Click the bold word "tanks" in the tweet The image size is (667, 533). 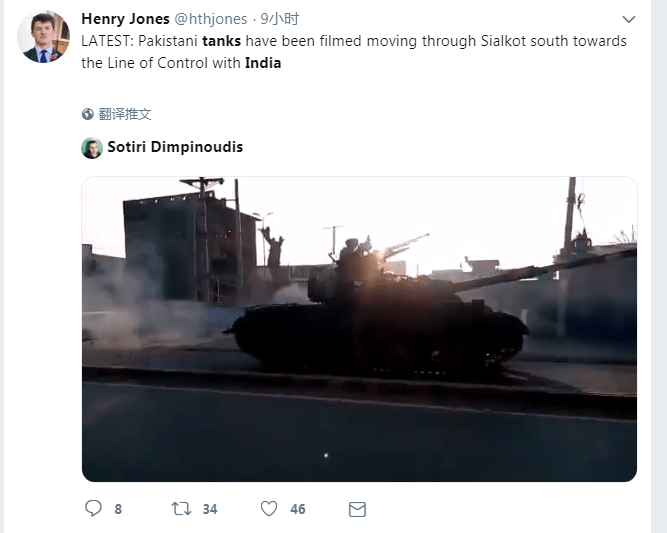pyautogui.click(x=220, y=41)
